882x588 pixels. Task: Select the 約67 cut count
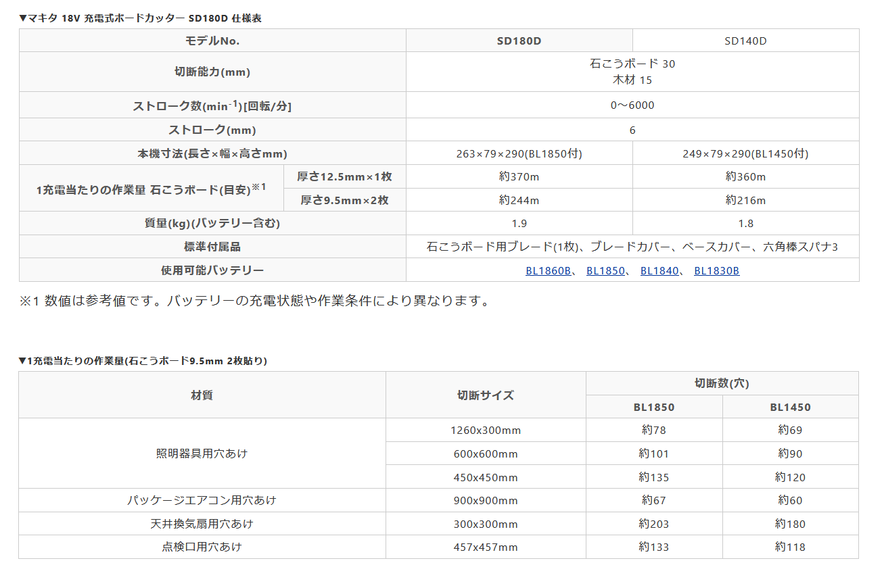tap(654, 500)
